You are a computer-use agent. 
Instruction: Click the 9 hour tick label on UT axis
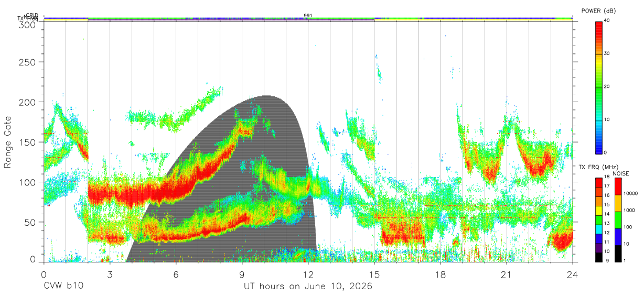[x=242, y=274]
